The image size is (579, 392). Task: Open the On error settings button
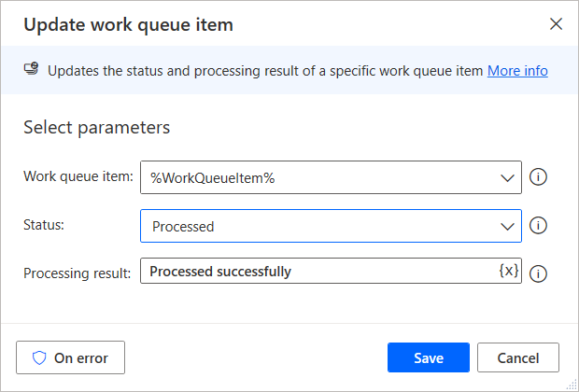(x=71, y=357)
